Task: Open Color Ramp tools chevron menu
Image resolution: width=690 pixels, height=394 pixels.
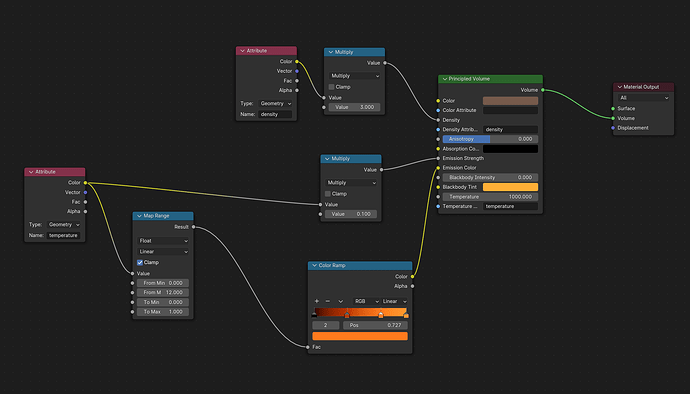Action: point(340,301)
